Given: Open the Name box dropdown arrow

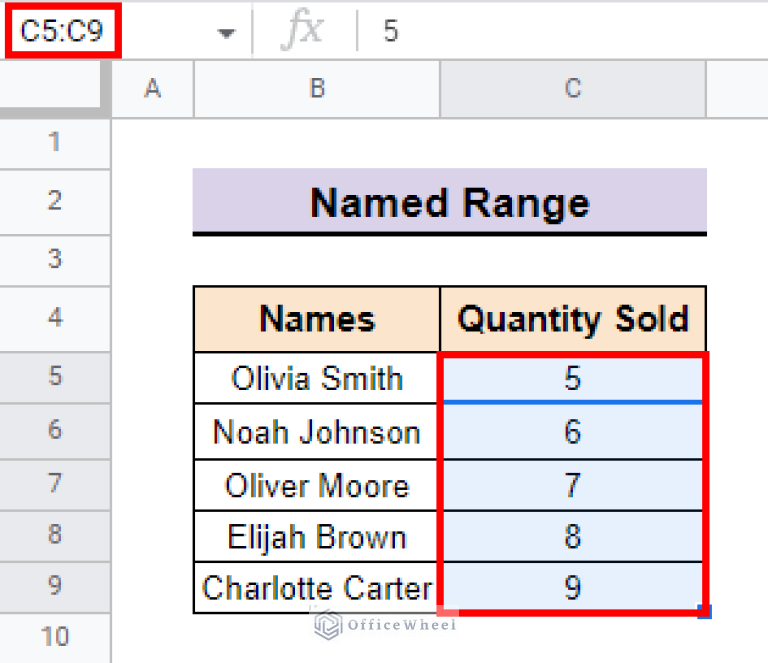Looking at the screenshot, I should (x=227, y=32).
